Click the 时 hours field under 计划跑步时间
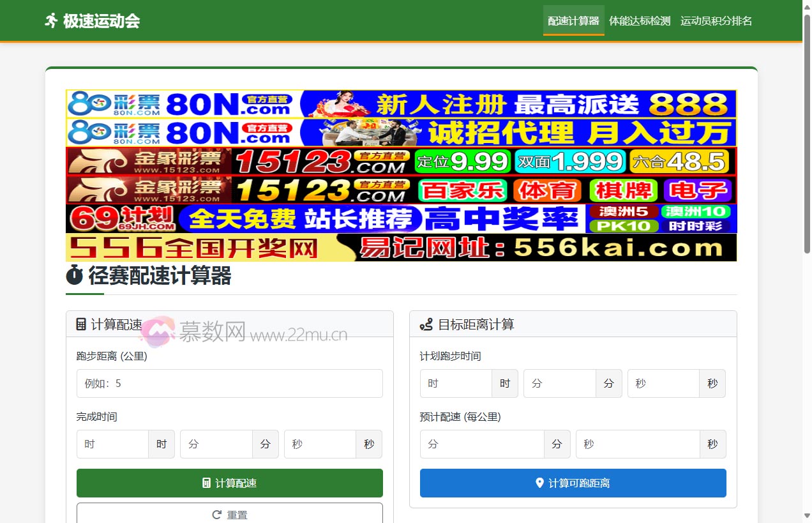Screen dimensions: 812x523 tap(456, 383)
